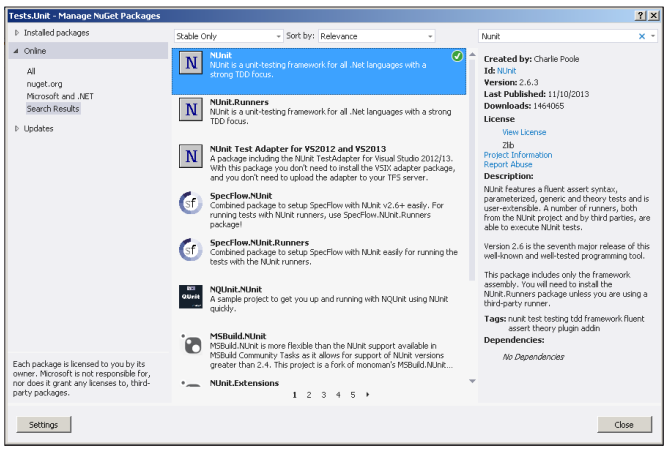Viewport: 669px width, 449px height.
Task: Click the No Dependencies text
Action: (533, 357)
